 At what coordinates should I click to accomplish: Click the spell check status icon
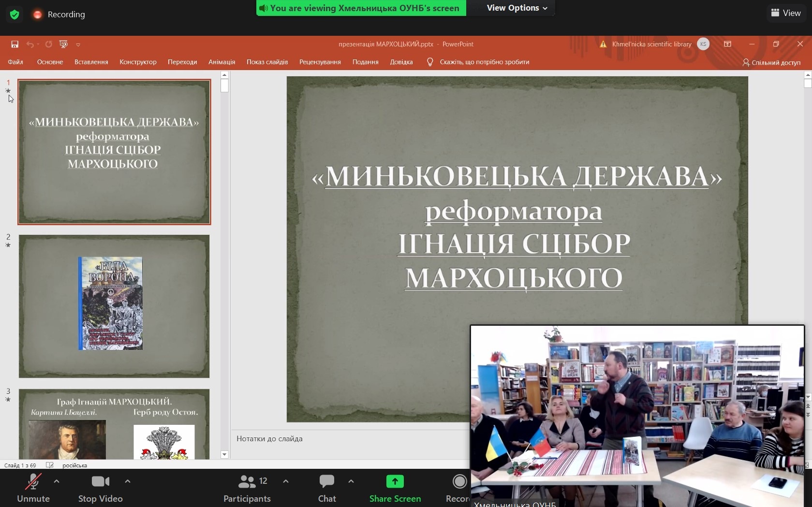[x=49, y=465]
